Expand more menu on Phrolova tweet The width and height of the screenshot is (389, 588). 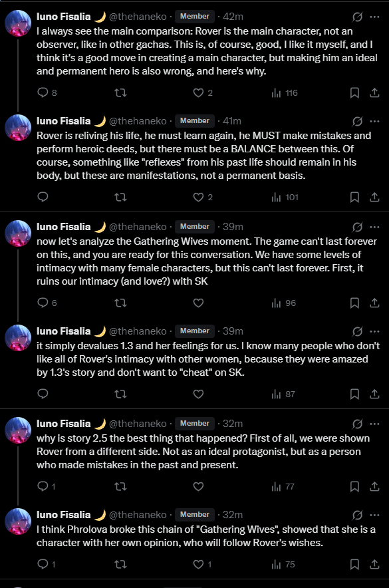[374, 515]
